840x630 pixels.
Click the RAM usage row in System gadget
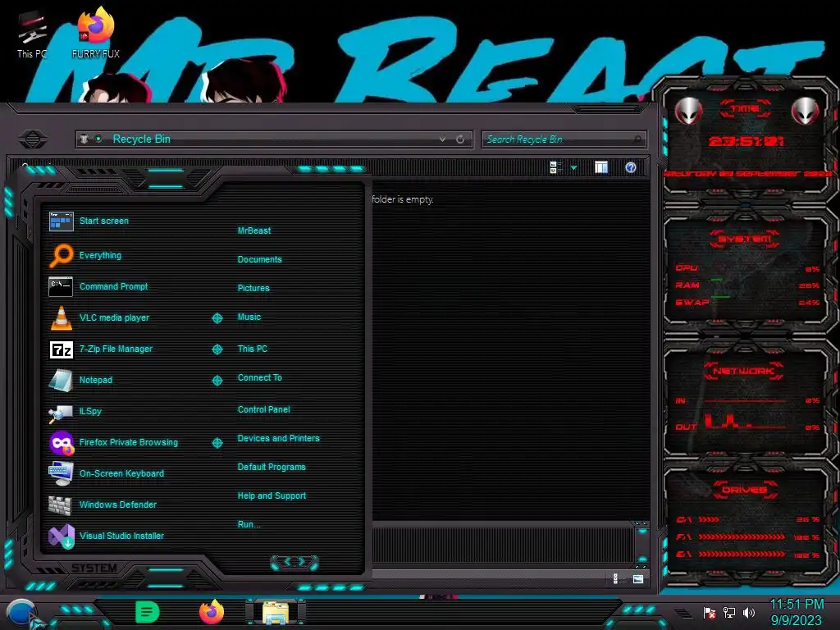coord(747,285)
